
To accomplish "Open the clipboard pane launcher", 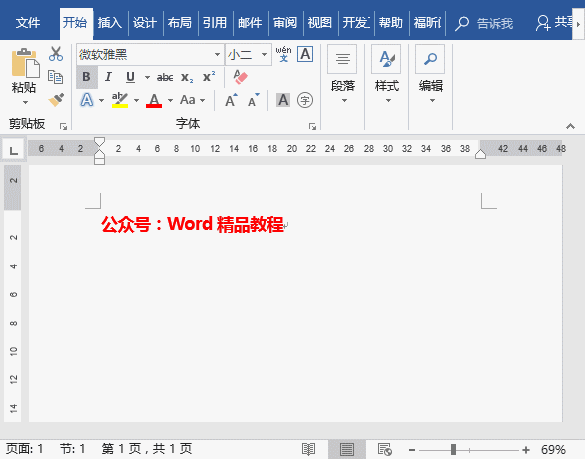I will pos(63,127).
